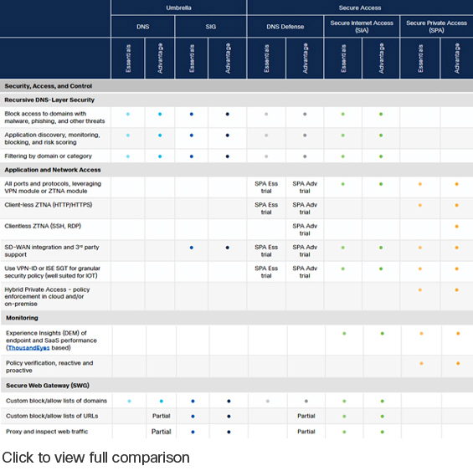Click the DNS subheader under Umbrella

[x=143, y=27]
